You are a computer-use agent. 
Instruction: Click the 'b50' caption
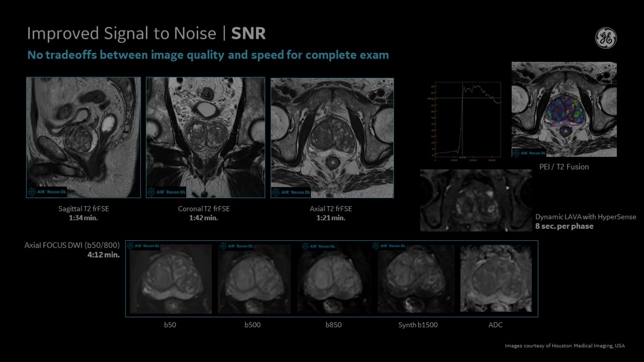[170, 325]
